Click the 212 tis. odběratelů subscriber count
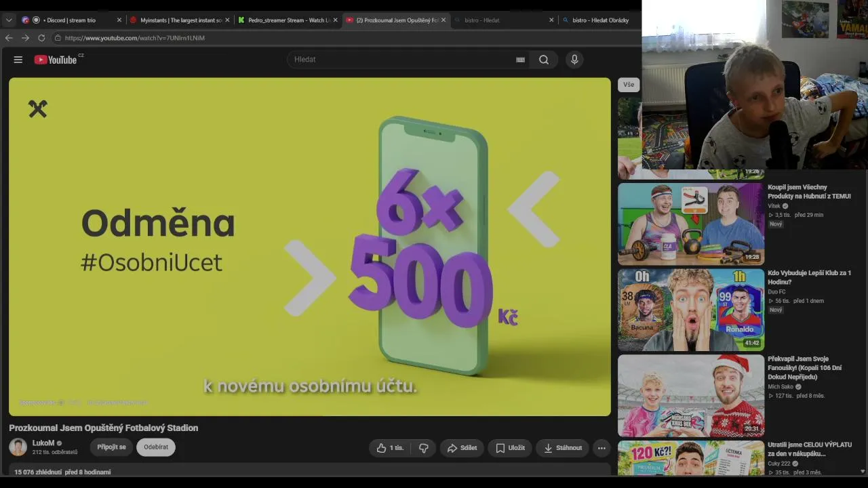 55,452
